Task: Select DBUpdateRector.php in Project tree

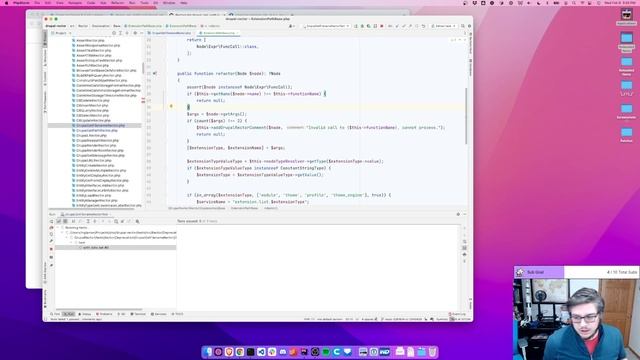Action: pyautogui.click(x=93, y=120)
